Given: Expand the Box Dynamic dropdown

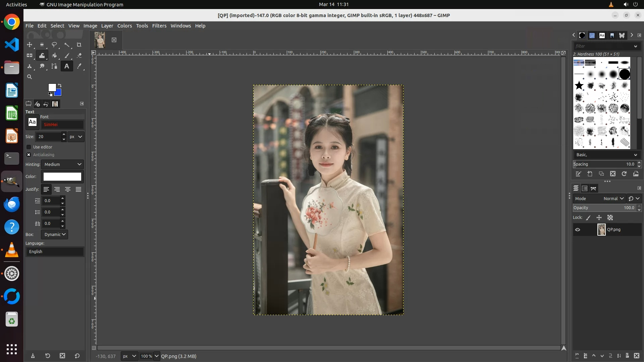Looking at the screenshot, I should coord(54,235).
